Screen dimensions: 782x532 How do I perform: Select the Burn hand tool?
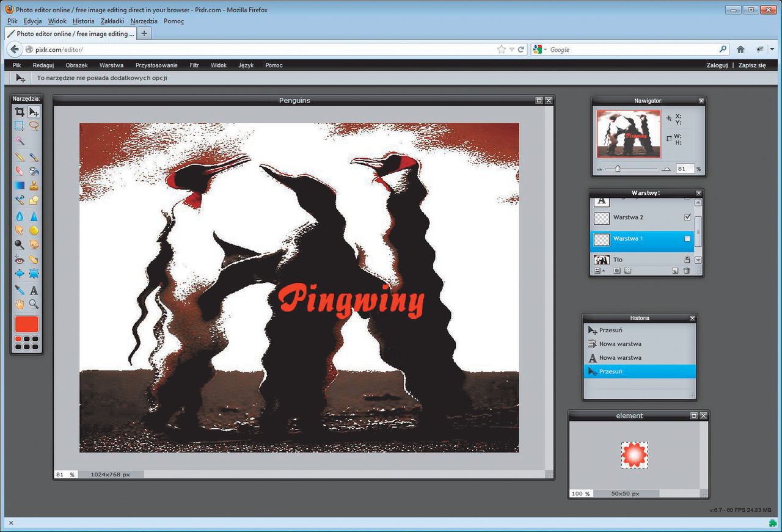(34, 244)
